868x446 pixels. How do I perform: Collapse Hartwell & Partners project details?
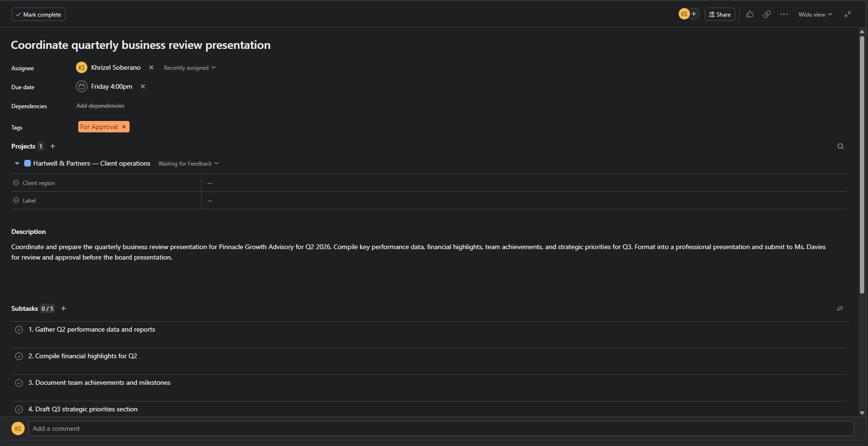coord(17,164)
